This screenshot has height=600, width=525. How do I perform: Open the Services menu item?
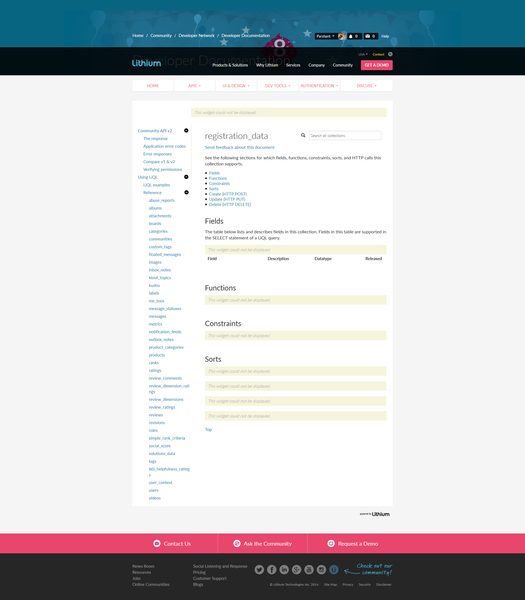point(293,65)
